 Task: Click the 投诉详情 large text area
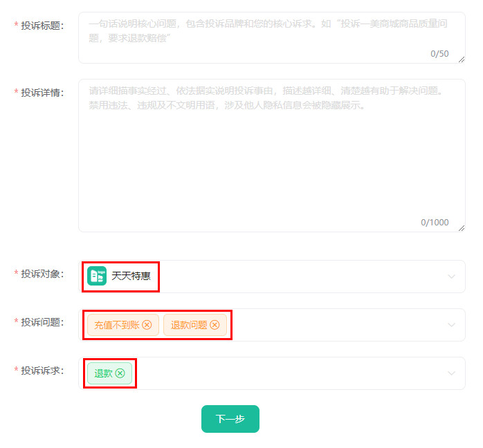coord(272,156)
